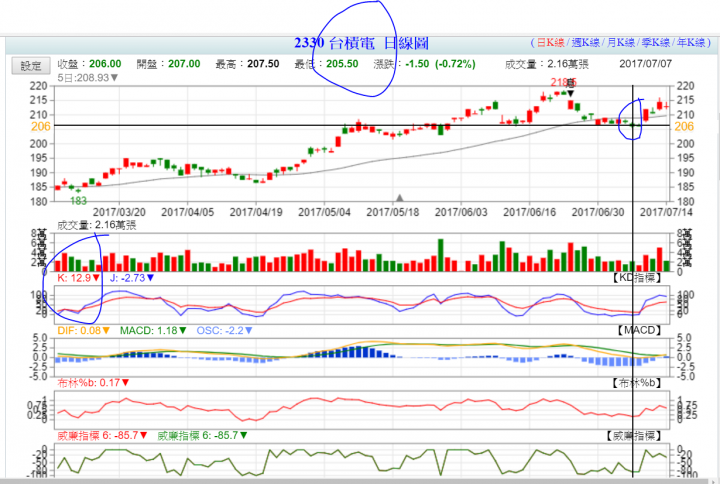The image size is (720, 484).
Task: Select the 2017/06/16 date axis label
Action: click(x=529, y=212)
